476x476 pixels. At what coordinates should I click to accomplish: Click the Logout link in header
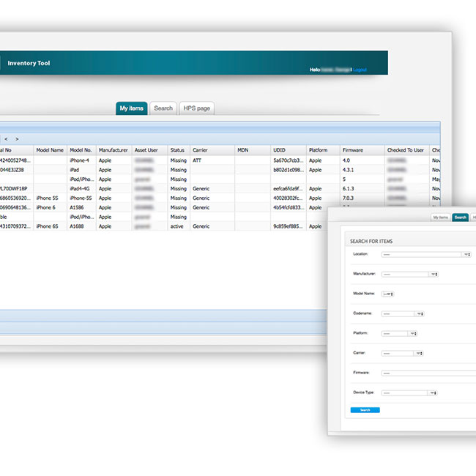(x=360, y=70)
